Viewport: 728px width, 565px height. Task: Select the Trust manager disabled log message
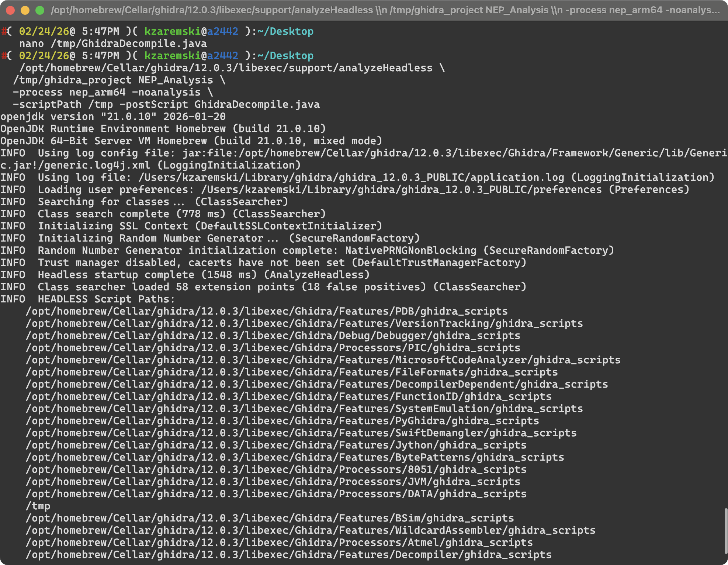click(x=263, y=262)
